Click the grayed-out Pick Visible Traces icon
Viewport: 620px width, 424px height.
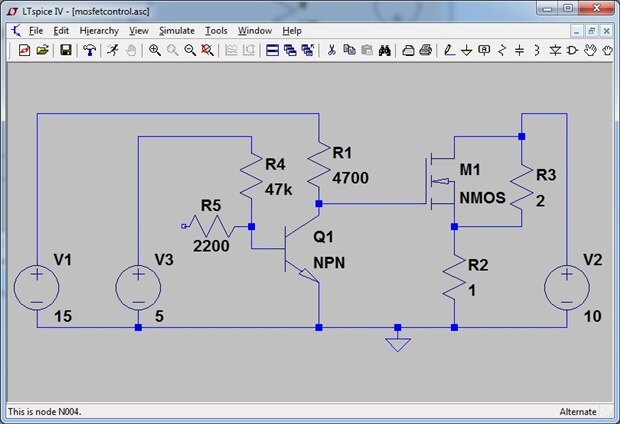tap(249, 50)
